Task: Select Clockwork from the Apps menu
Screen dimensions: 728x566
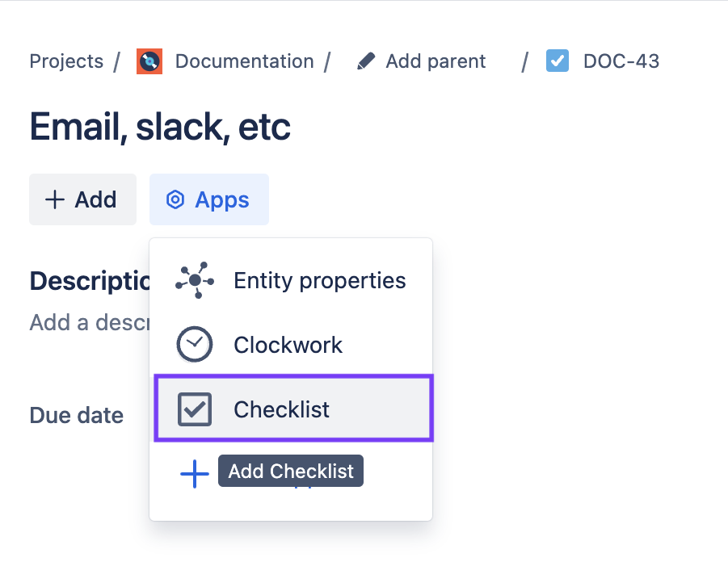Action: (x=288, y=343)
